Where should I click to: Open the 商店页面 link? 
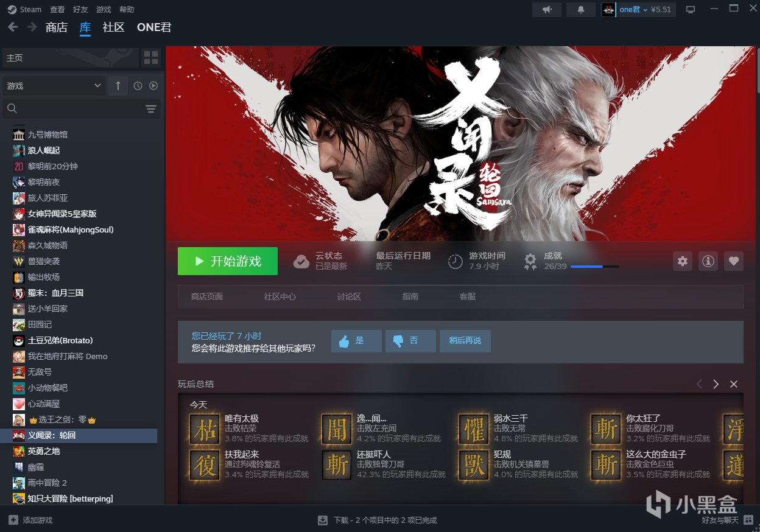207,296
